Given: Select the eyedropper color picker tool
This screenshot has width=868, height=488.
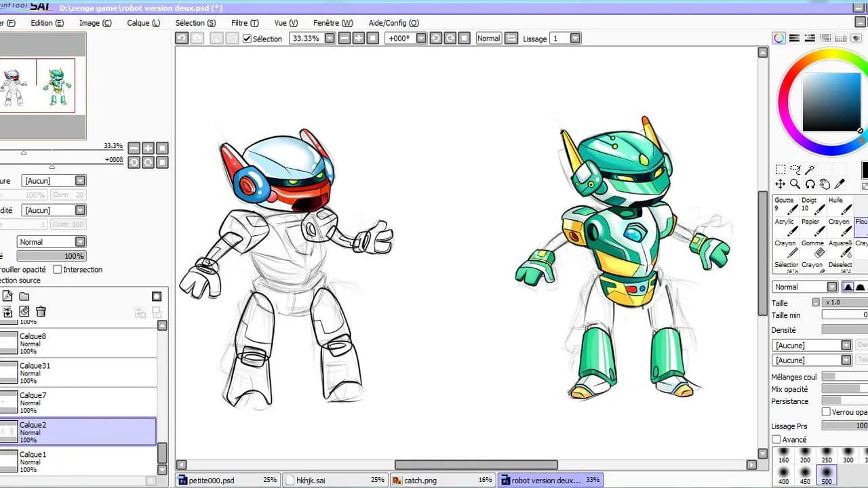Looking at the screenshot, I should 840,184.
